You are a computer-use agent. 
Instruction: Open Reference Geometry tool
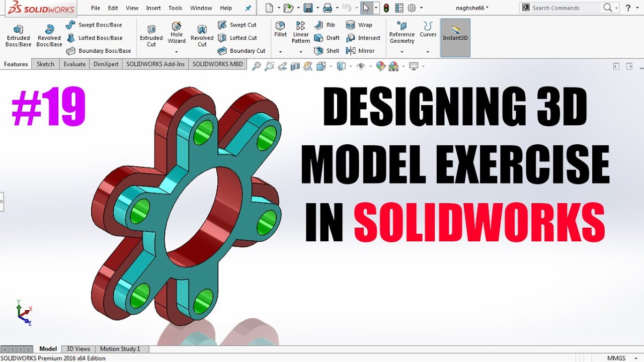(x=402, y=33)
